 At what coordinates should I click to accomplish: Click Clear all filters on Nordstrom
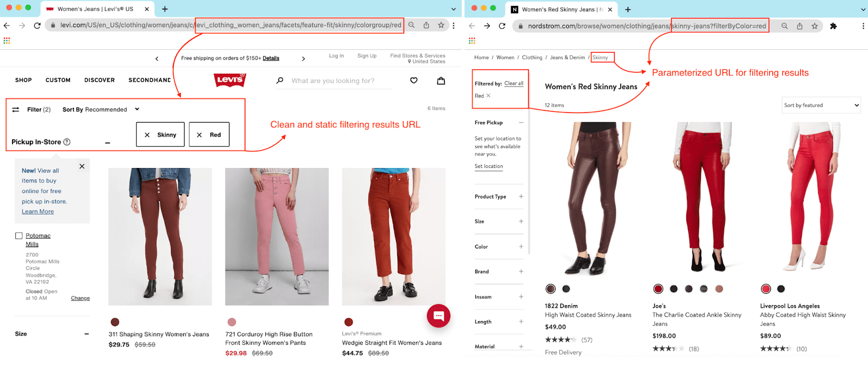coord(514,83)
